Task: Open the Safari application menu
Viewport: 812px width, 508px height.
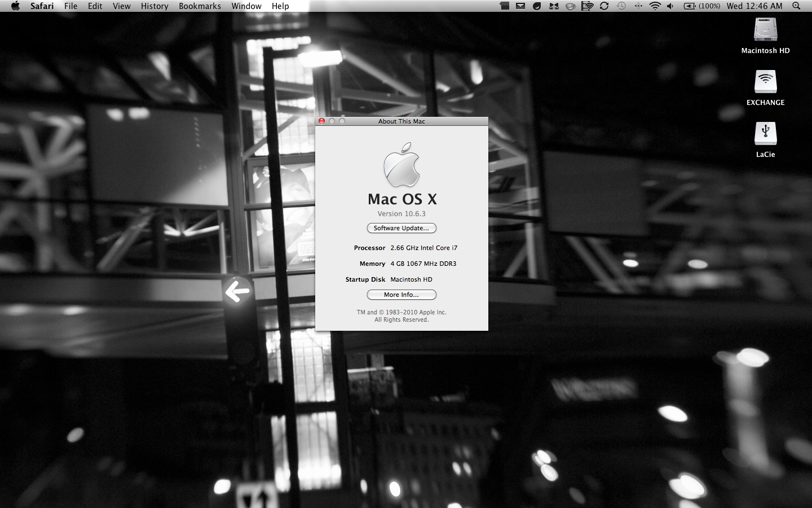Action: (x=42, y=6)
